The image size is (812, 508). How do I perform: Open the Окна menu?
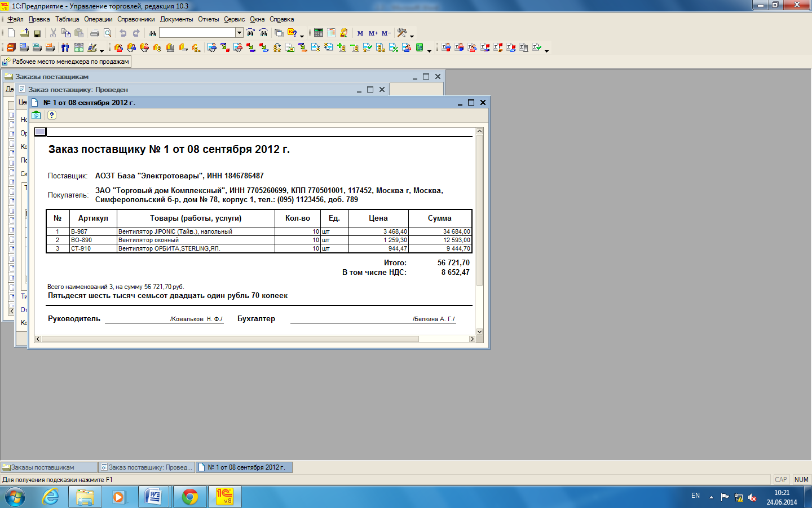(x=257, y=19)
